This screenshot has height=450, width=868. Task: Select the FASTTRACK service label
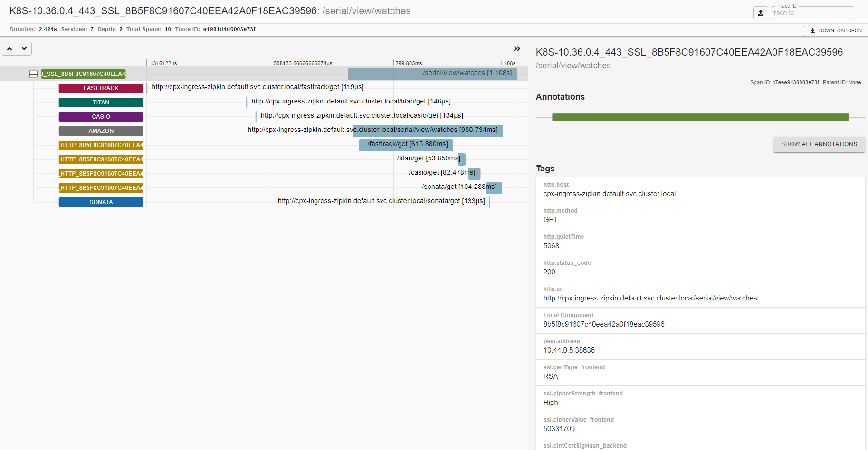101,88
